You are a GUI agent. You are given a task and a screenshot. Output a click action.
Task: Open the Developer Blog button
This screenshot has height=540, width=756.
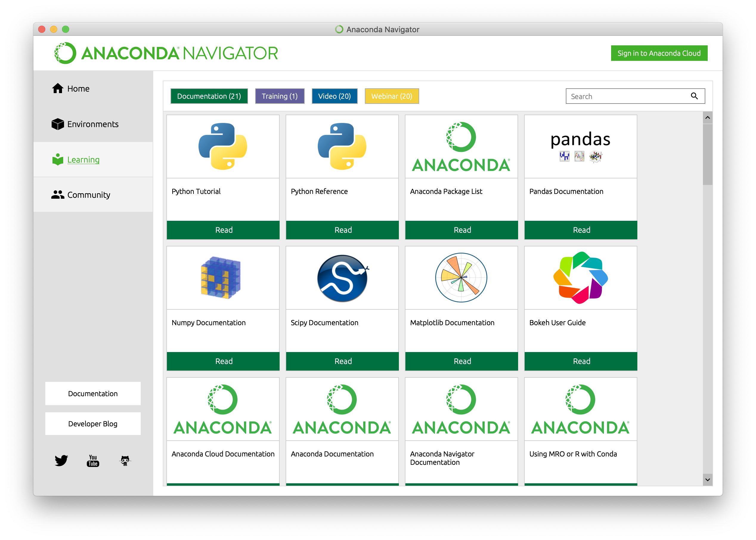coord(93,424)
